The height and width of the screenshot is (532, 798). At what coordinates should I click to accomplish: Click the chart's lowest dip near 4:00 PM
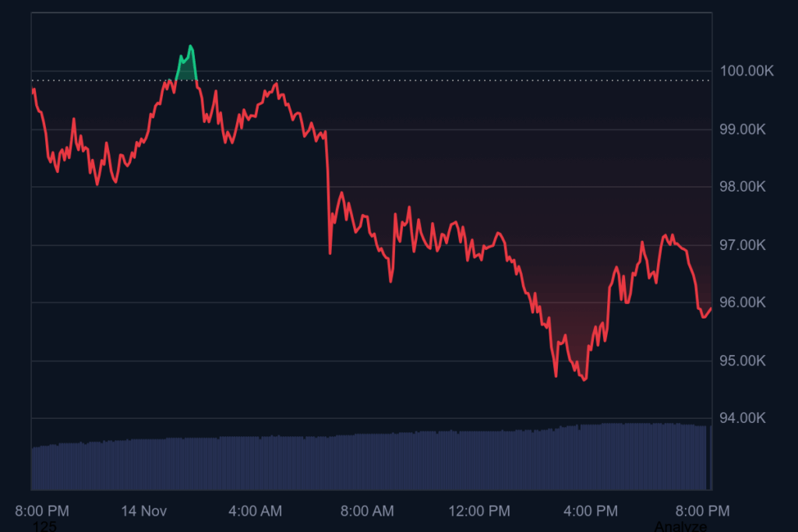[583, 379]
